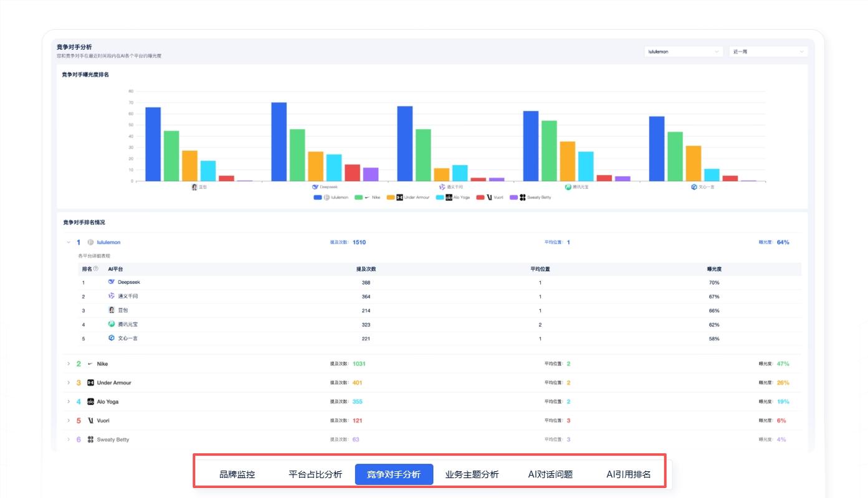Click the Vuori logo in the ranking list

coord(90,421)
